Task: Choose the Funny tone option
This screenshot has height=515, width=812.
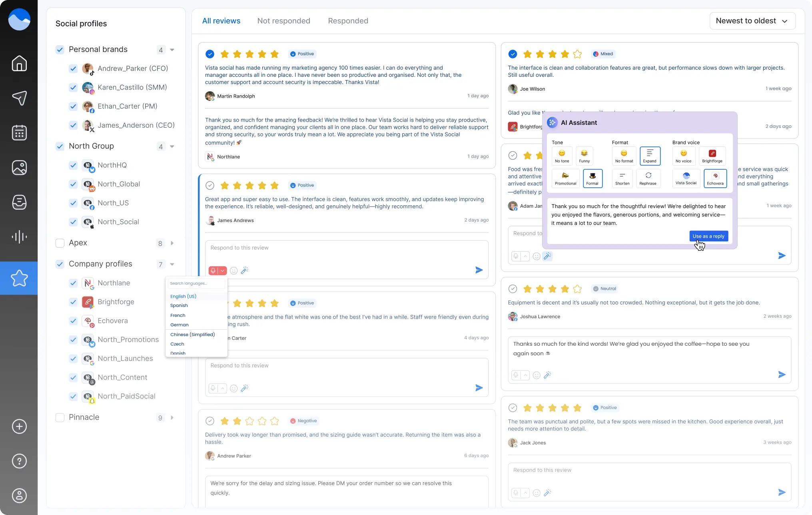Action: (584, 156)
